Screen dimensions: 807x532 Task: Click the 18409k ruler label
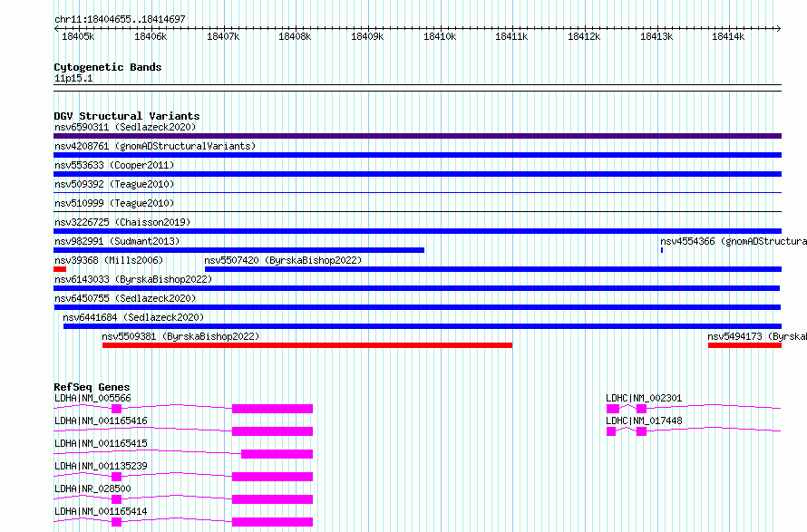point(367,36)
